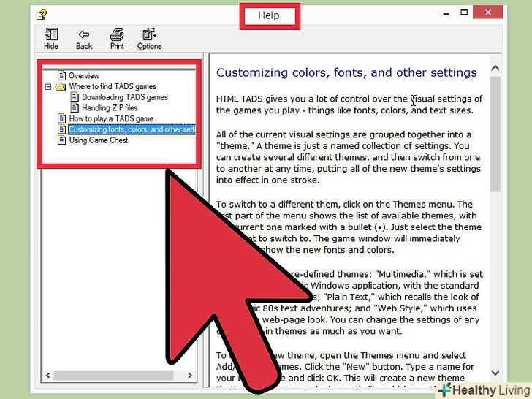The width and height of the screenshot is (532, 399).
Task: Collapse the Where to find TADS games node
Action: 48,87
